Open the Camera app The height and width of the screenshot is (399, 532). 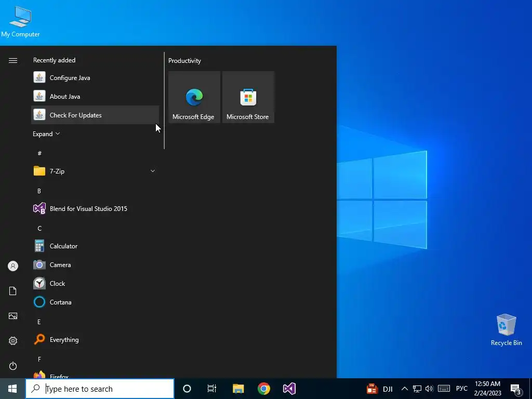[95, 264]
